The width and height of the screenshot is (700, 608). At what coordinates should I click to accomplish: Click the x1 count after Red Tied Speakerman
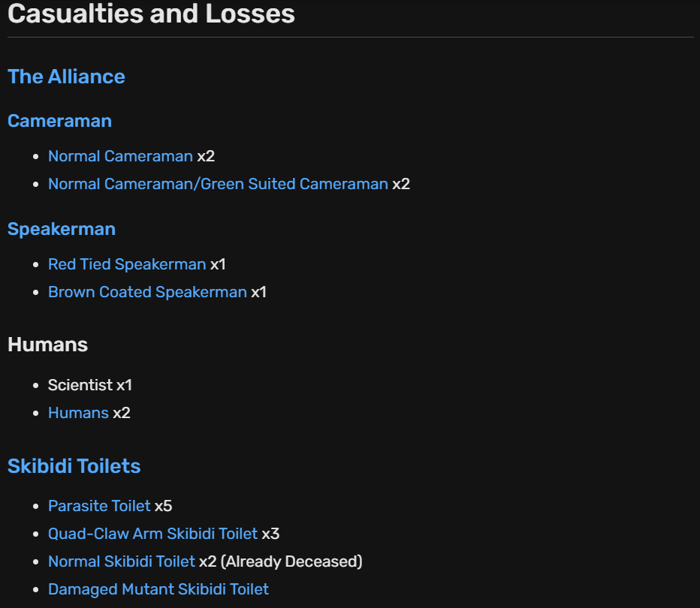tap(218, 264)
